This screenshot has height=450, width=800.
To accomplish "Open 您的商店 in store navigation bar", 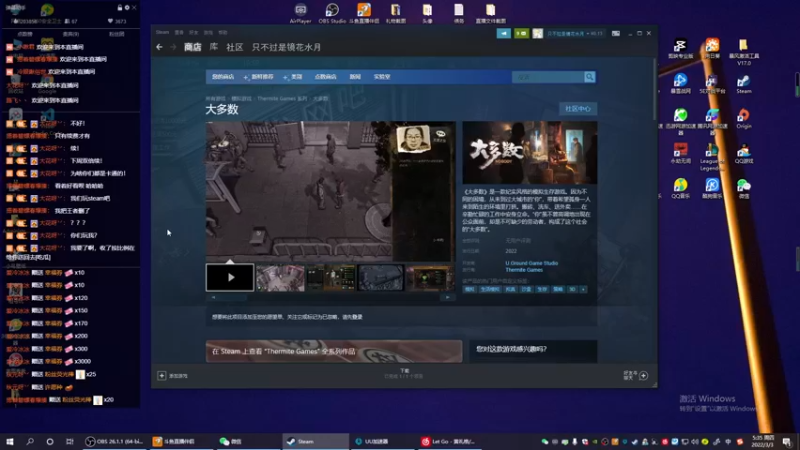I will (x=223, y=77).
